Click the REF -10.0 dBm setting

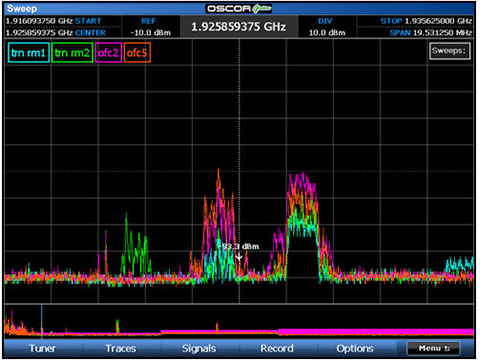pyautogui.click(x=151, y=27)
